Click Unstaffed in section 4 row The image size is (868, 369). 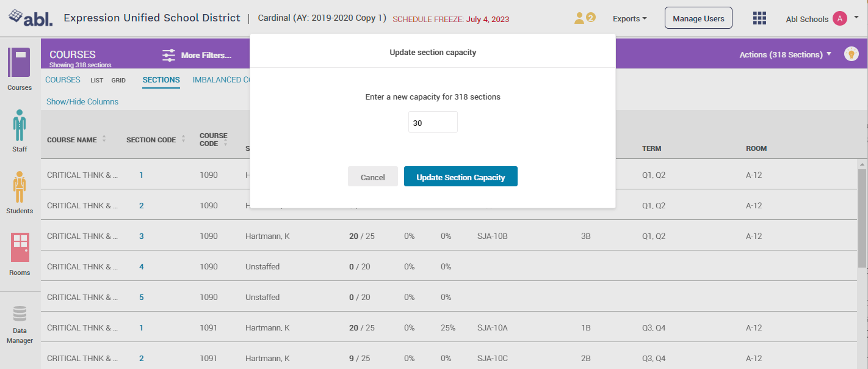(262, 266)
